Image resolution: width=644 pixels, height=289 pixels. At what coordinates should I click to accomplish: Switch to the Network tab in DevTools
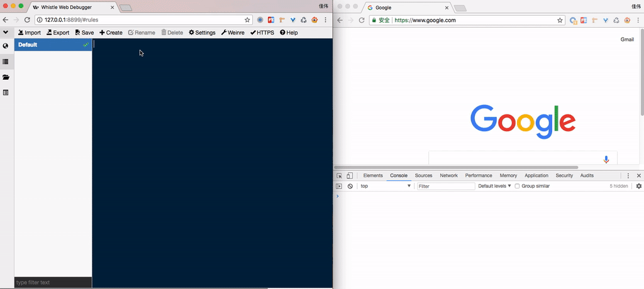[448, 176]
